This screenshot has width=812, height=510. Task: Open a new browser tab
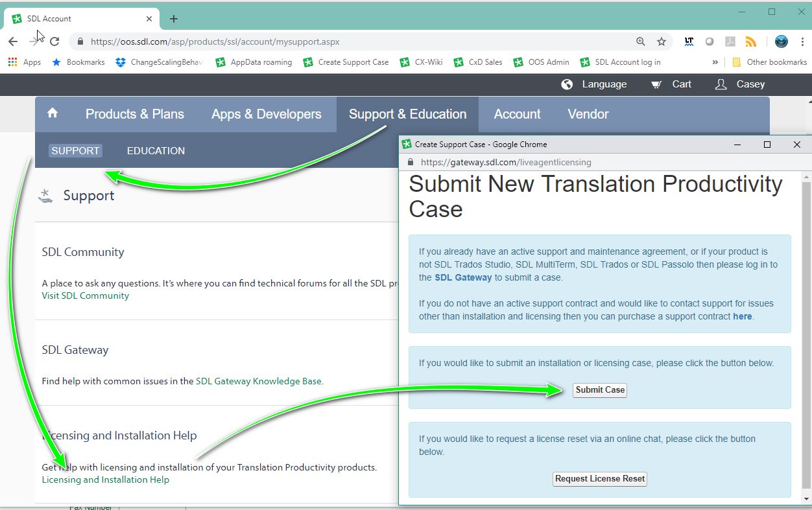174,19
